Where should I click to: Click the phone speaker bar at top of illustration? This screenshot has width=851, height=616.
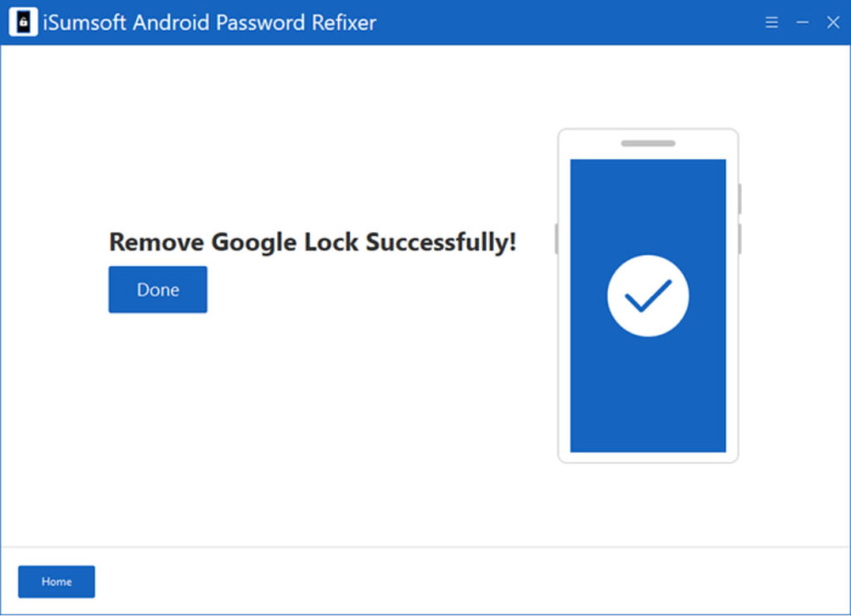coord(647,142)
